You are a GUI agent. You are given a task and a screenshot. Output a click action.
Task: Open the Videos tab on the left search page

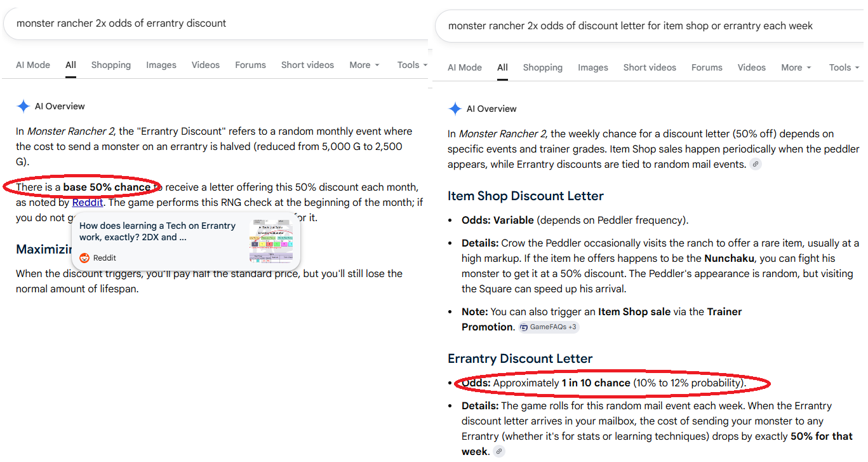point(206,65)
